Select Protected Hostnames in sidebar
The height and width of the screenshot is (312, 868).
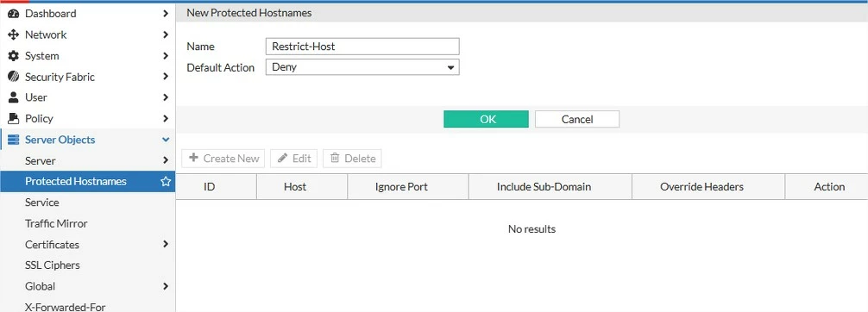(x=87, y=182)
